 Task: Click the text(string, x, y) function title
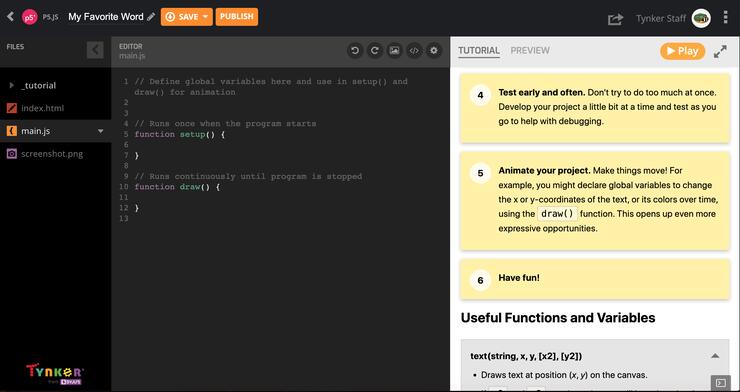[x=526, y=356]
